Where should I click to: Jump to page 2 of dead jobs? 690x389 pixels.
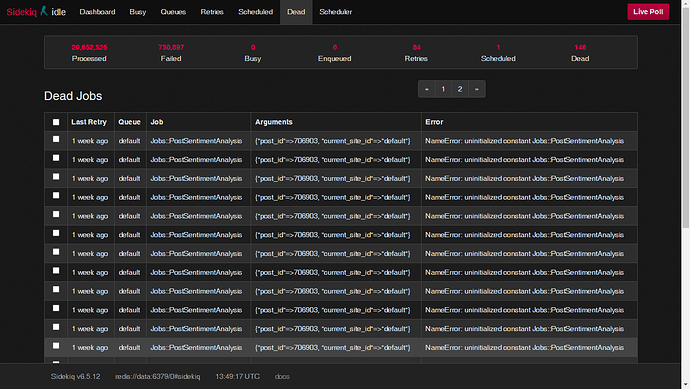point(460,89)
